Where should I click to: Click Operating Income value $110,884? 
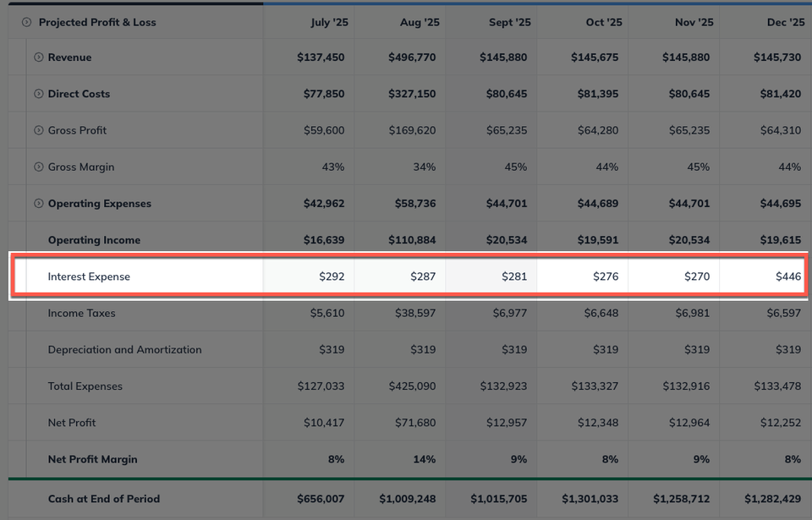click(412, 240)
